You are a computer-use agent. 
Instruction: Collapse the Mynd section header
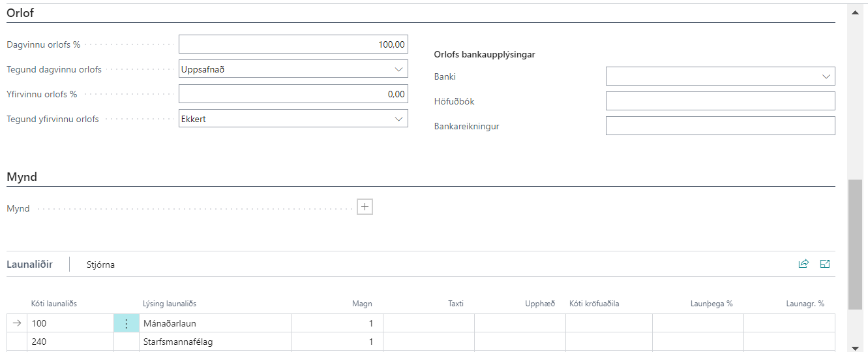tap(22, 177)
